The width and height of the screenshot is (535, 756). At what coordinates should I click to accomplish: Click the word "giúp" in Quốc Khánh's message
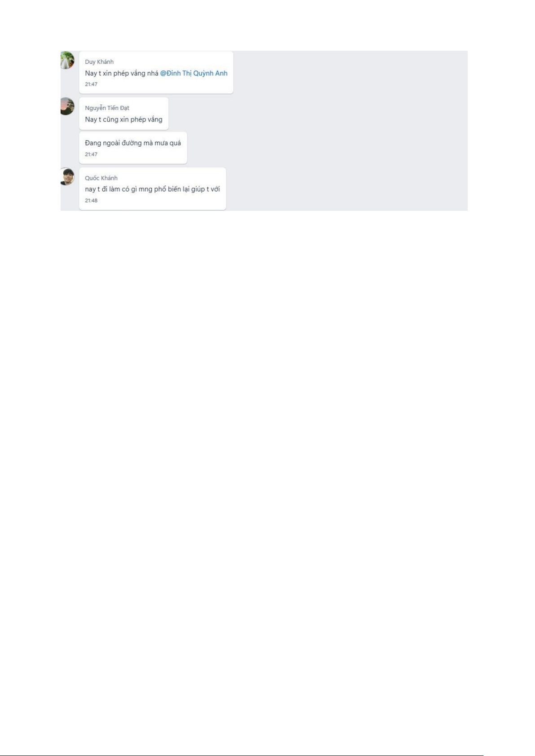tap(198, 189)
